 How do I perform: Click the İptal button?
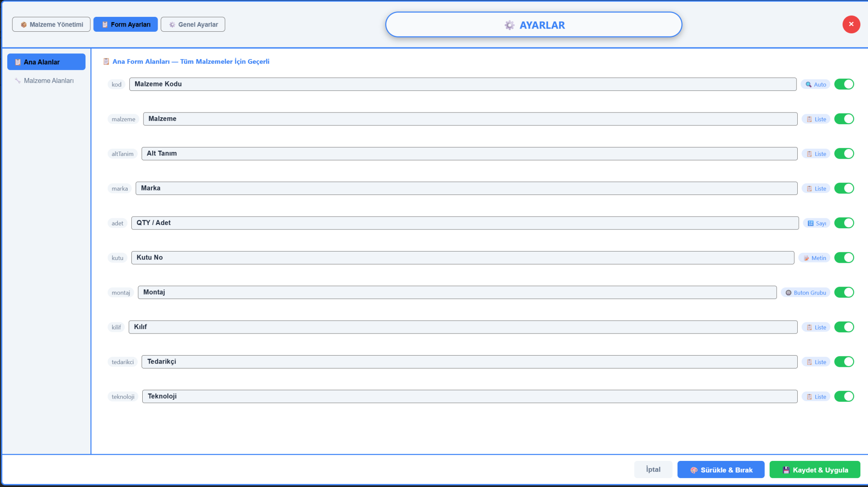tap(653, 469)
